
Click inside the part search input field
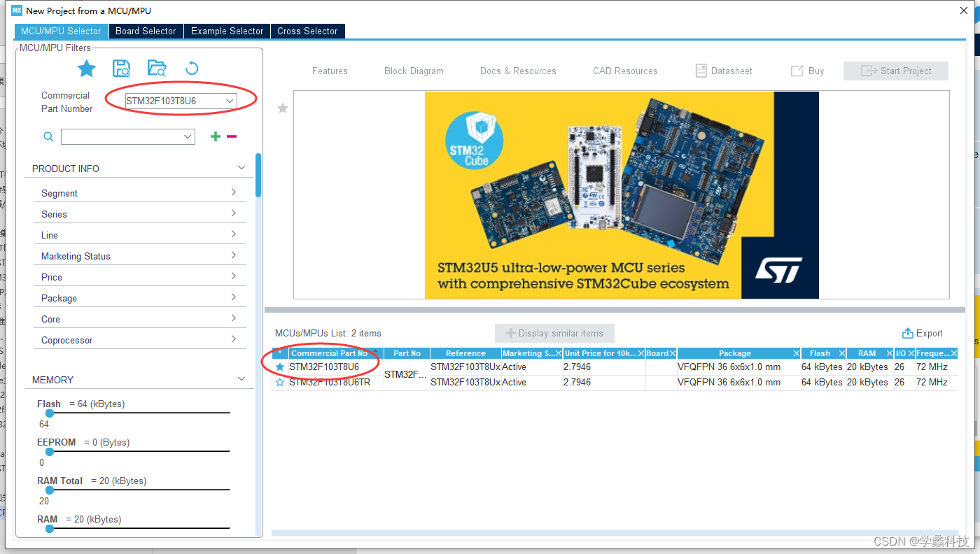tap(121, 136)
